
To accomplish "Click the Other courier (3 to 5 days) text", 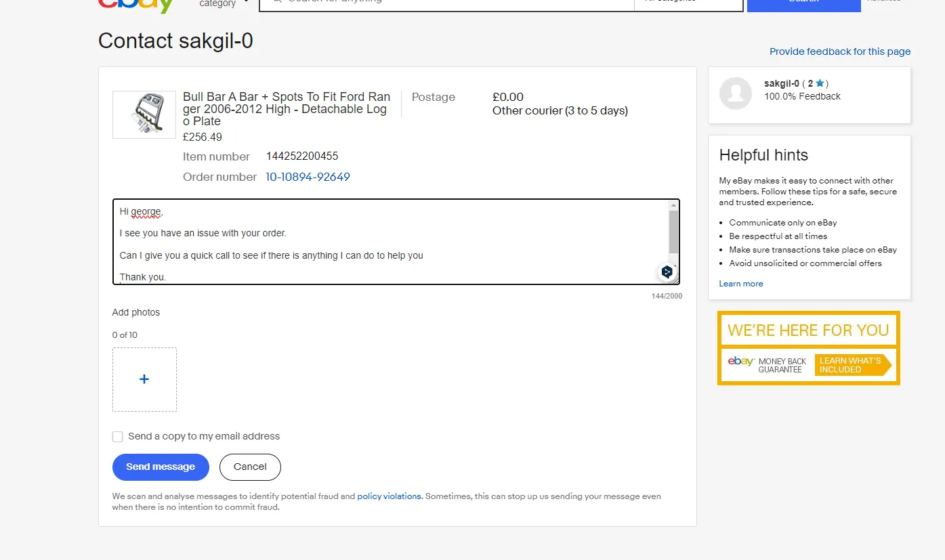I will 560,110.
